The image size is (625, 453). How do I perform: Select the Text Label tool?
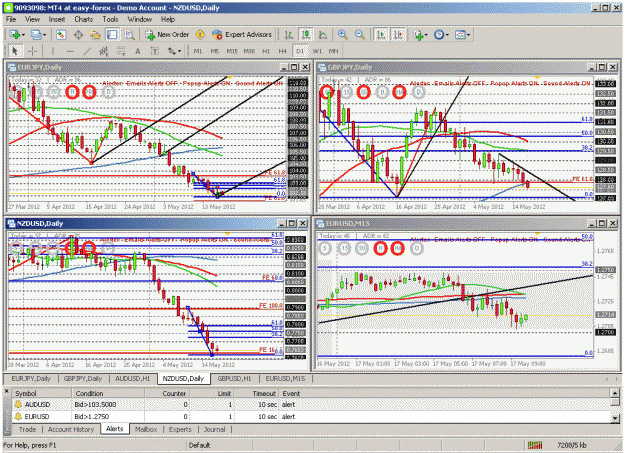[155, 51]
